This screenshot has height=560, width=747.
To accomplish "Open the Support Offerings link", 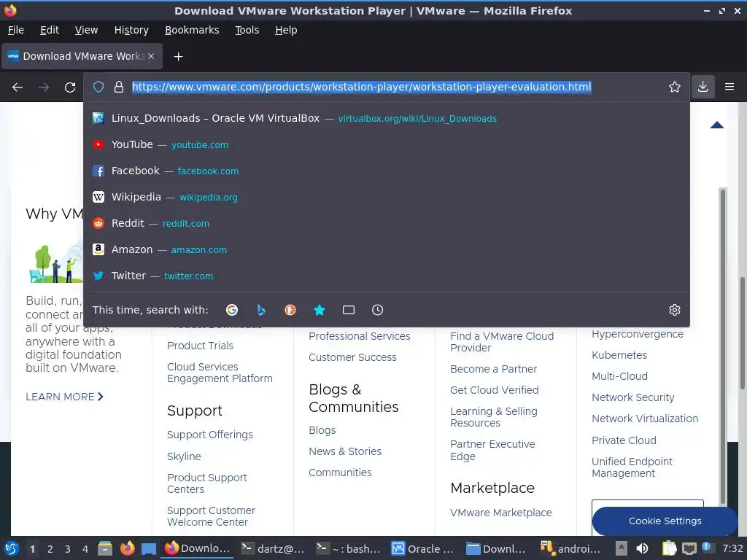I will pyautogui.click(x=209, y=435).
